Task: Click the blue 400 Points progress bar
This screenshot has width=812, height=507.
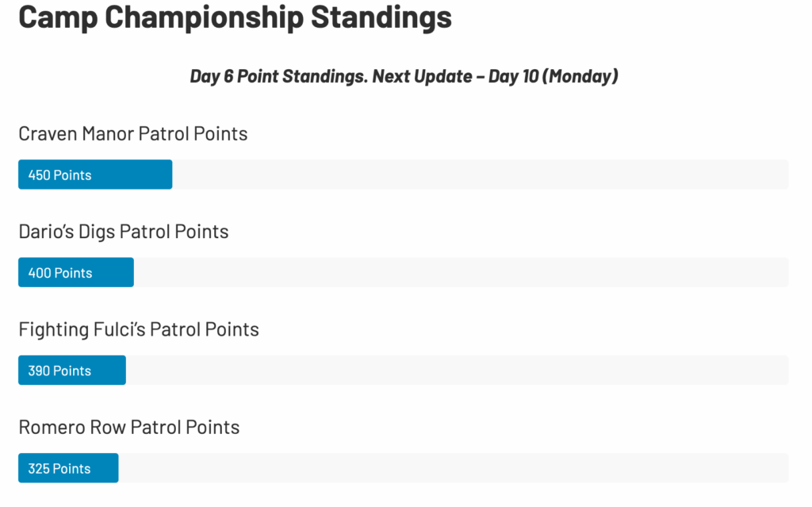Action: click(76, 272)
